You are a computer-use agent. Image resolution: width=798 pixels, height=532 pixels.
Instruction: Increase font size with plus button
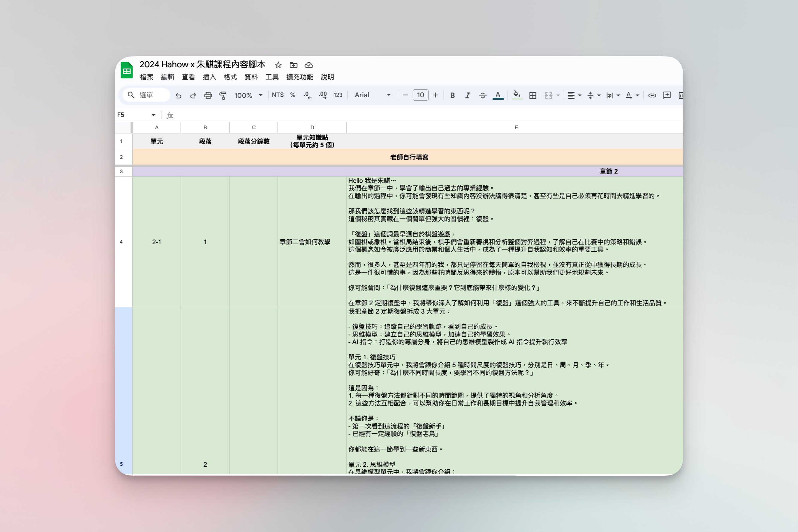click(436, 95)
